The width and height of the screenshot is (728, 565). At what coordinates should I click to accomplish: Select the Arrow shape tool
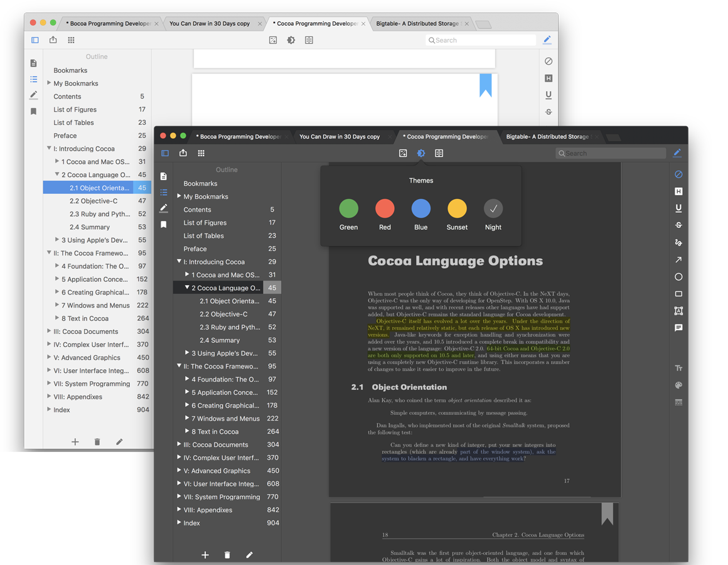coord(678,259)
